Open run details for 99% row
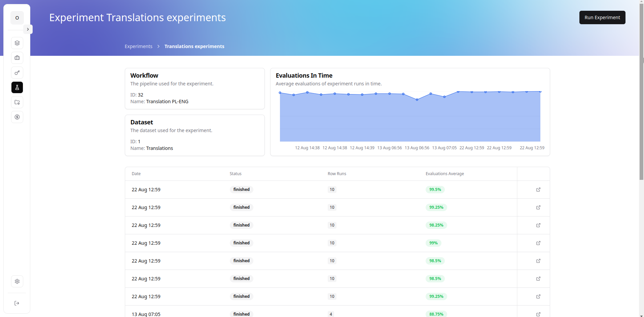644x317 pixels. (x=538, y=243)
